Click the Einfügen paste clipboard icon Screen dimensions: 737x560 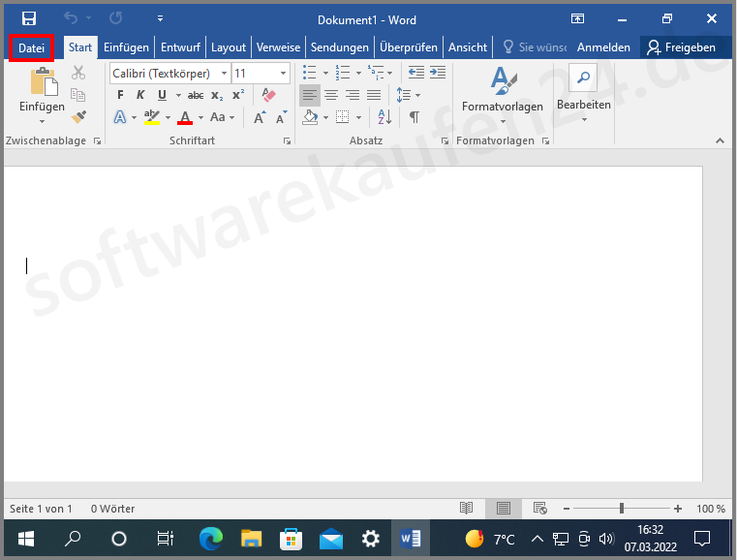point(44,80)
